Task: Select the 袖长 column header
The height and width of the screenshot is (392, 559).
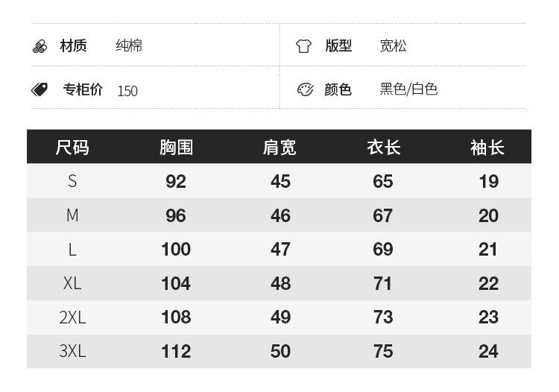Action: pyautogui.click(x=487, y=148)
